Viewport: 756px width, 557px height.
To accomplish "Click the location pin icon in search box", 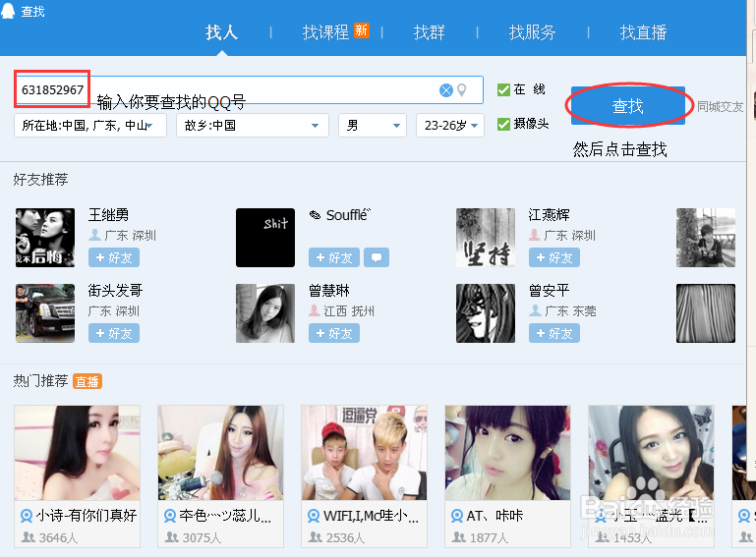I will tap(462, 90).
